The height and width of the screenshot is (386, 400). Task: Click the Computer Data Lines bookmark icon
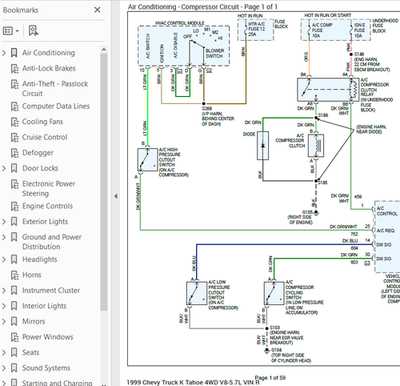14,107
